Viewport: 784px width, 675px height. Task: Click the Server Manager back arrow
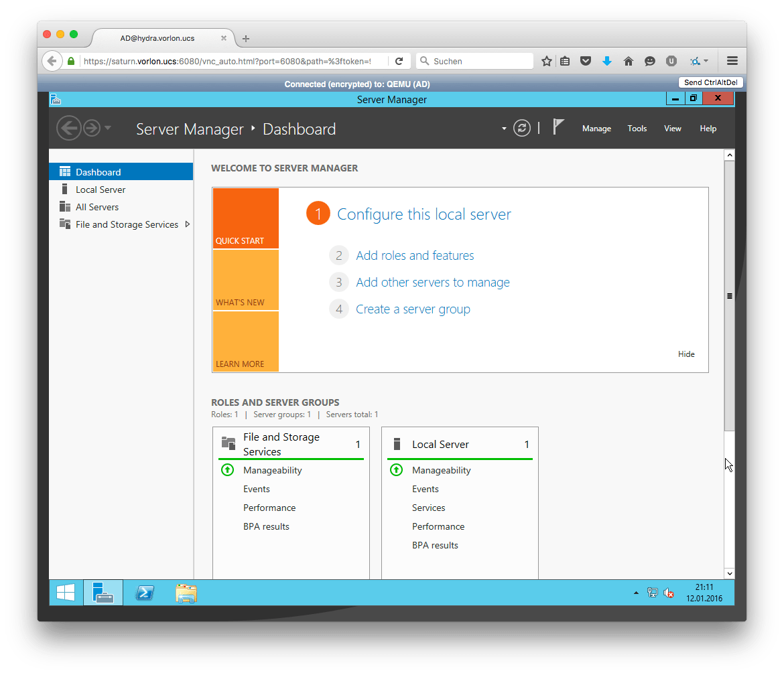[68, 129]
